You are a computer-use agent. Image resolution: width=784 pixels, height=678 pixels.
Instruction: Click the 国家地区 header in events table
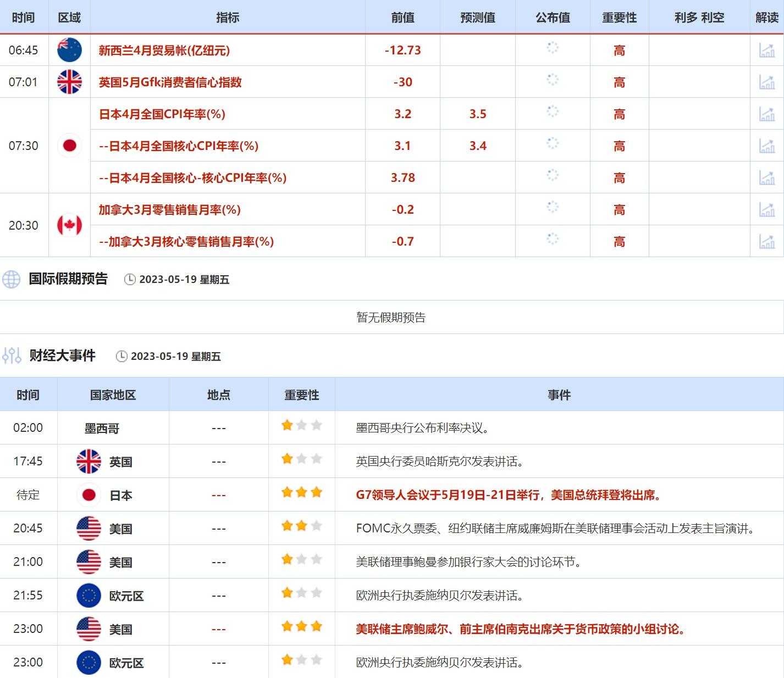click(x=113, y=395)
